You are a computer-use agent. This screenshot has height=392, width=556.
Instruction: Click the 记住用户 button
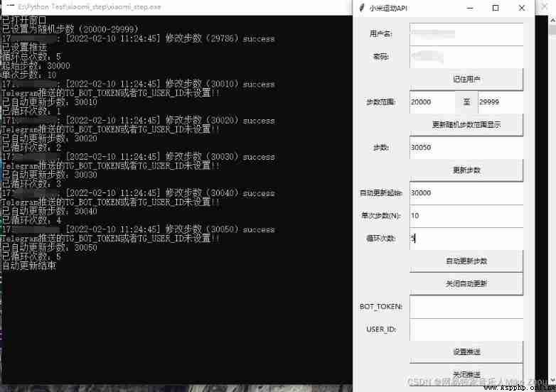[466, 80]
